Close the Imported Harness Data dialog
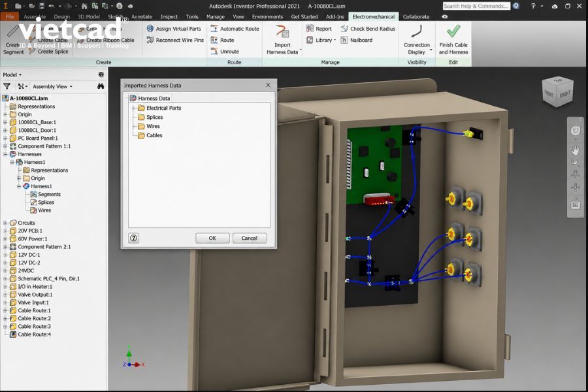The image size is (588, 392). pos(268,85)
